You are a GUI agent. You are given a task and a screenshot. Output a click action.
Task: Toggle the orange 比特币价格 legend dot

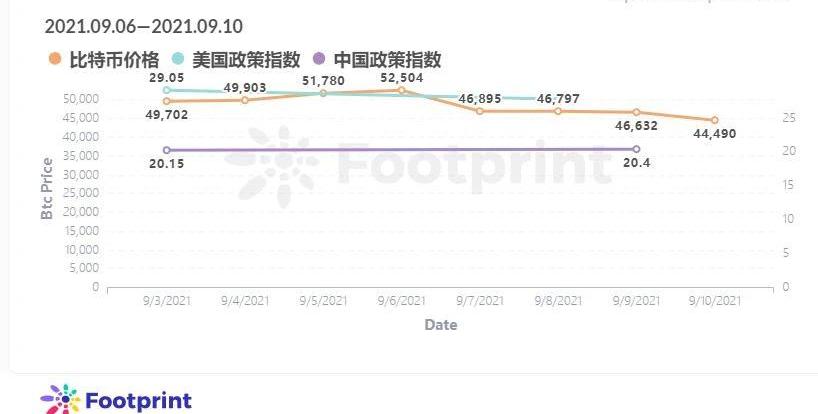click(x=55, y=58)
